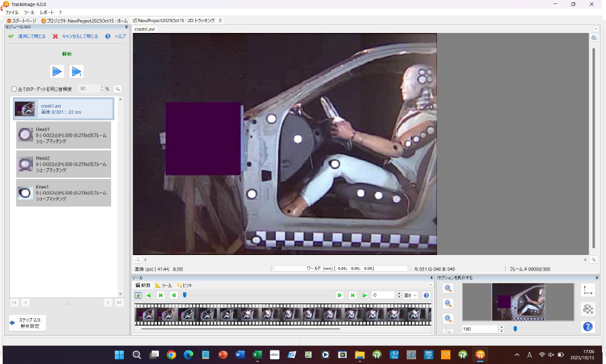The height and width of the screenshot is (364, 606).
Task: Select the Head2 target item in list
Action: click(x=64, y=163)
